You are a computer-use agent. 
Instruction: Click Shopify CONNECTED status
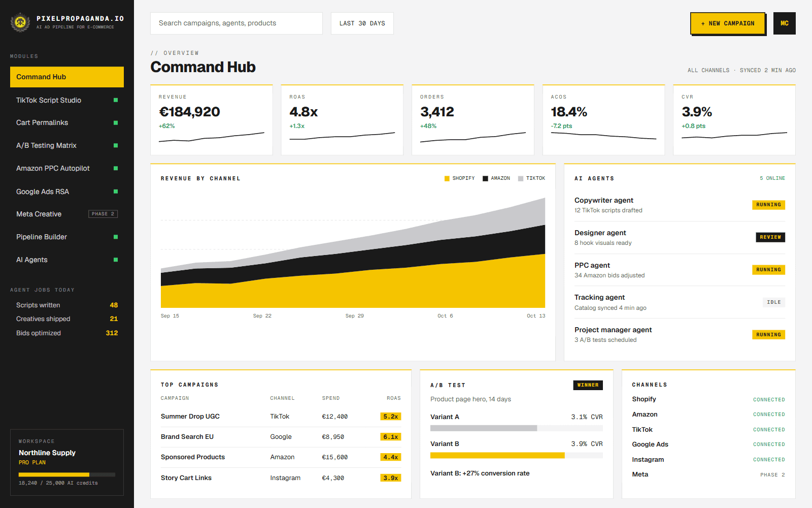(769, 400)
